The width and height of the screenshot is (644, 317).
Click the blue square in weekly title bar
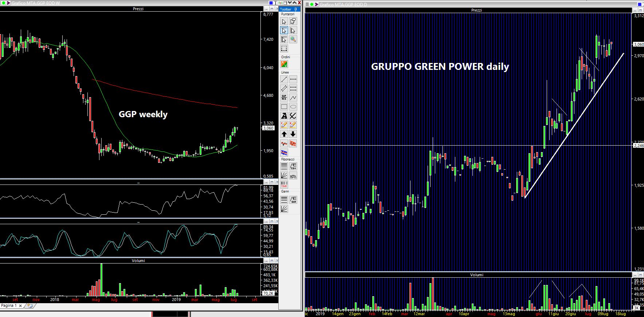click(x=271, y=3)
